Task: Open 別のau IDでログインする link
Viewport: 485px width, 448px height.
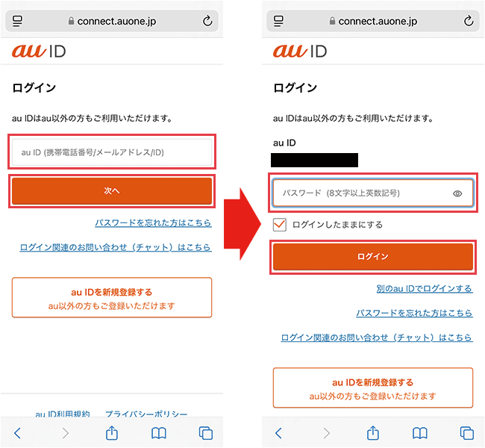Action: [425, 288]
